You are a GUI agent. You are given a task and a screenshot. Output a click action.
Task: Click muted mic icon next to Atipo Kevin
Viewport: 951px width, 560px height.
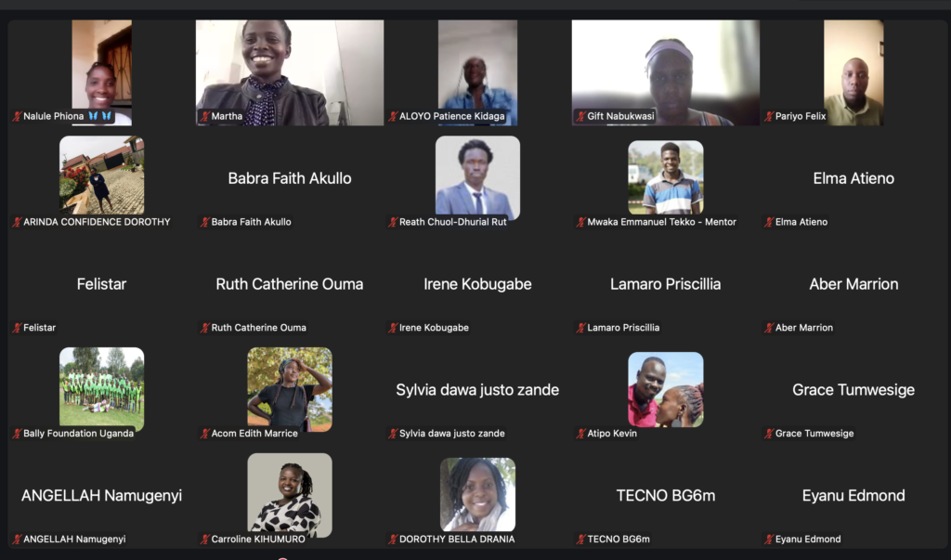pyautogui.click(x=581, y=433)
